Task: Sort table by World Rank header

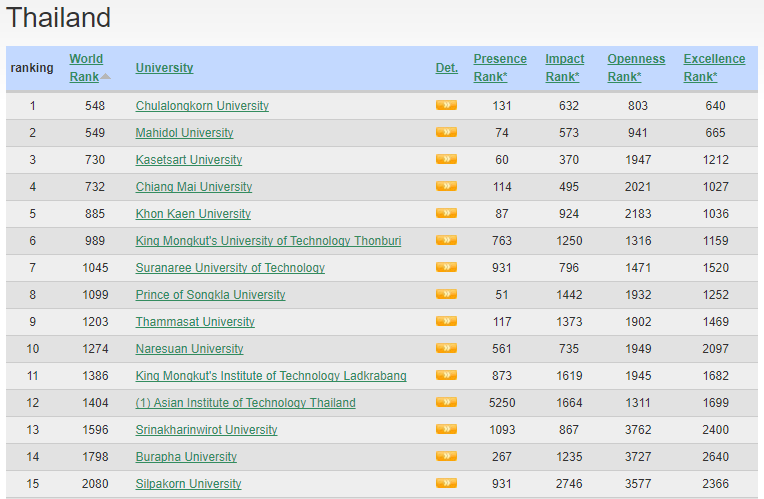Action: click(x=86, y=68)
